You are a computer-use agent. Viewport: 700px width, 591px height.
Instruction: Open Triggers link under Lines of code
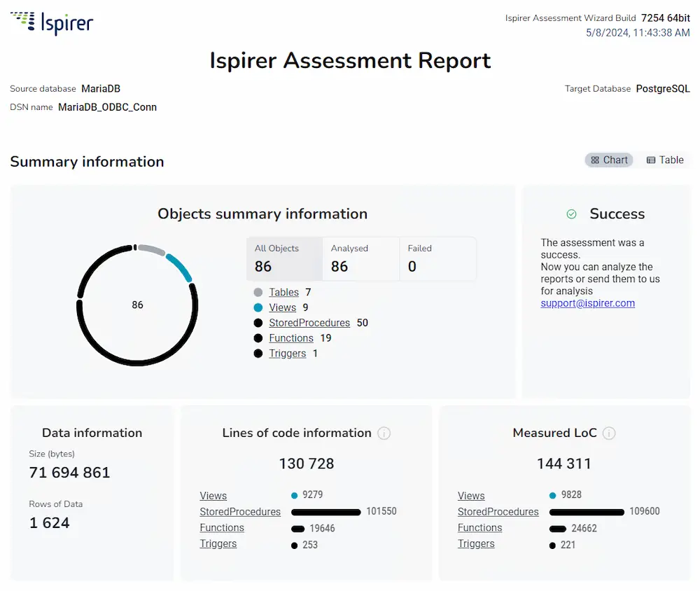coord(218,543)
